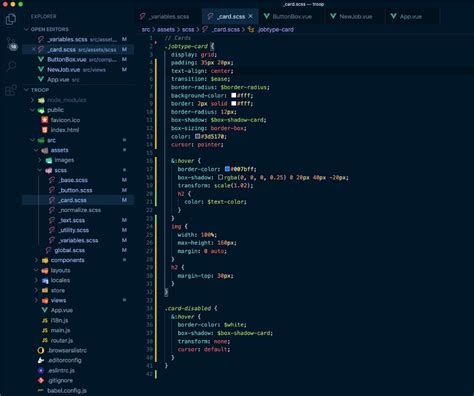474x396 pixels.
Task: Close the _card.scss editor tab
Action: click(251, 16)
